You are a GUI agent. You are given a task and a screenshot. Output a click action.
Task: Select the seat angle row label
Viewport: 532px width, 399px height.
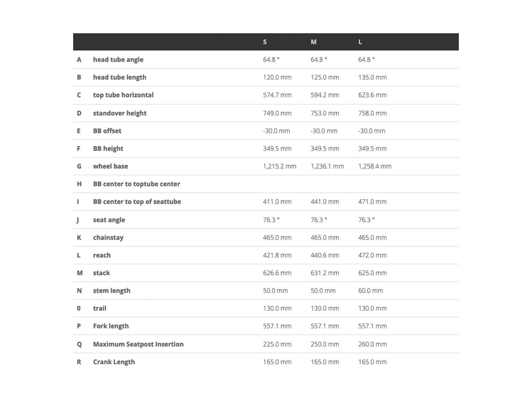point(109,220)
